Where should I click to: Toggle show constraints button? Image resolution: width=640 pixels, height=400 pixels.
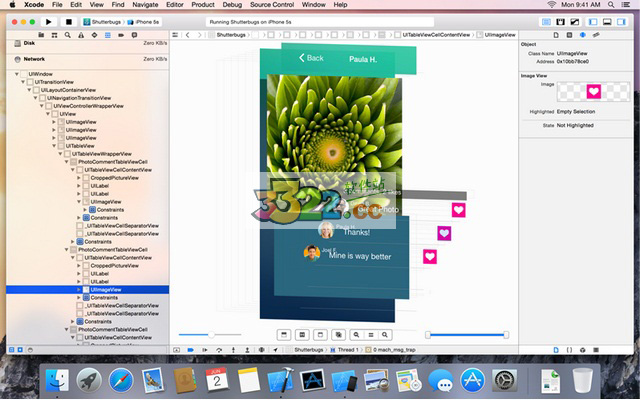click(x=302, y=335)
